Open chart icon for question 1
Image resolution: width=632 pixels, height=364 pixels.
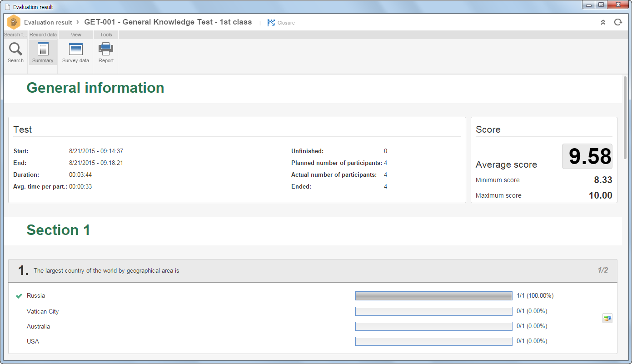[x=607, y=318]
